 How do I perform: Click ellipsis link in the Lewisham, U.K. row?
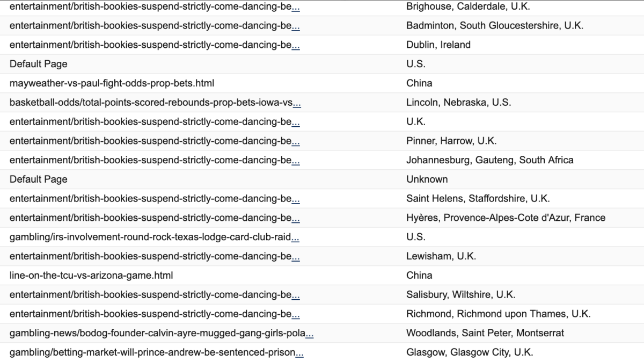click(296, 256)
